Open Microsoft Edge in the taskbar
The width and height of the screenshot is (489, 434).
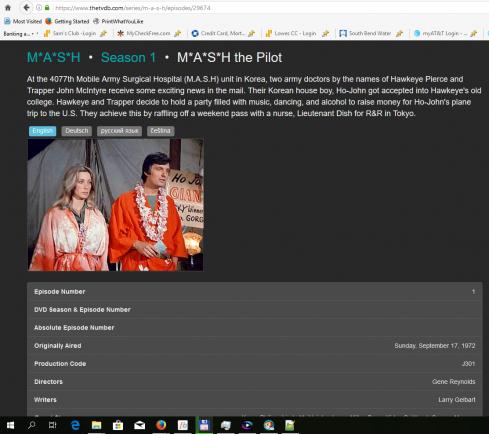75,425
